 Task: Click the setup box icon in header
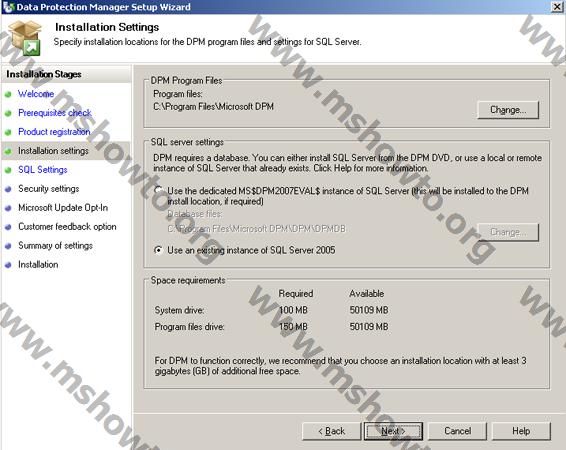(25, 38)
